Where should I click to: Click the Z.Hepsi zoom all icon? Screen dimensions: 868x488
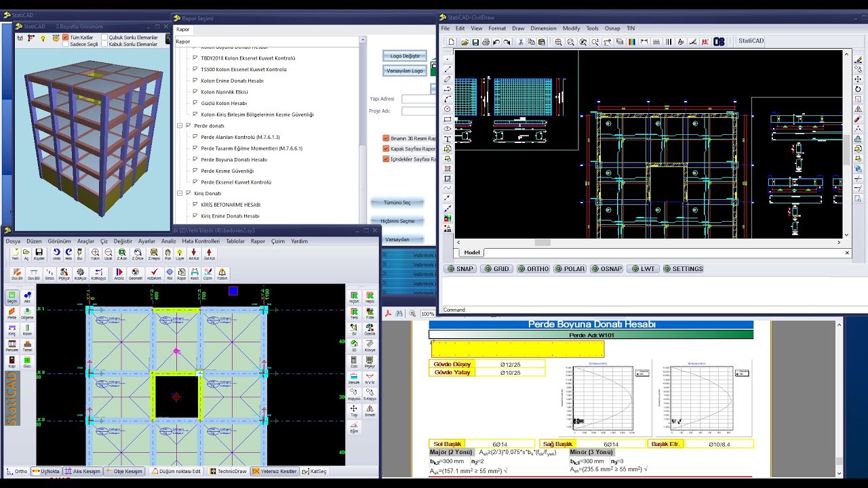[x=153, y=254]
